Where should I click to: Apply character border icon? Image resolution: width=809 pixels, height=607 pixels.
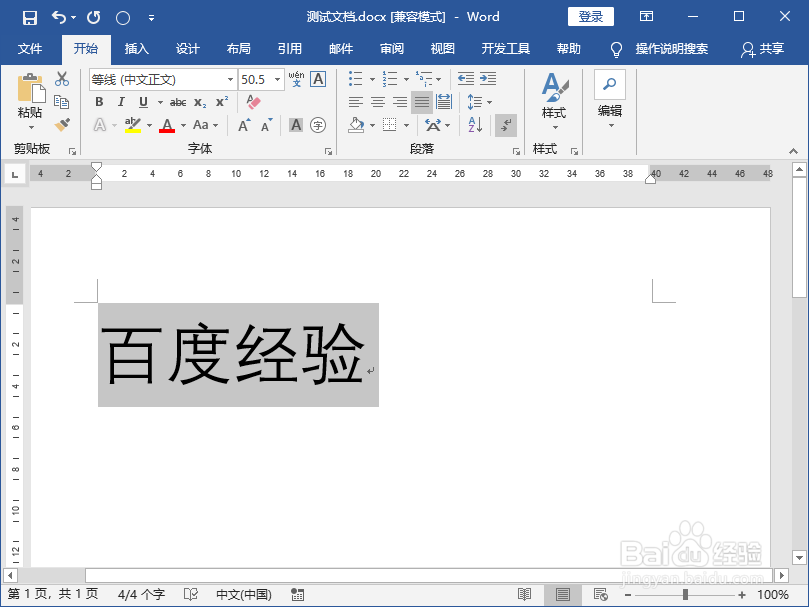[318, 79]
